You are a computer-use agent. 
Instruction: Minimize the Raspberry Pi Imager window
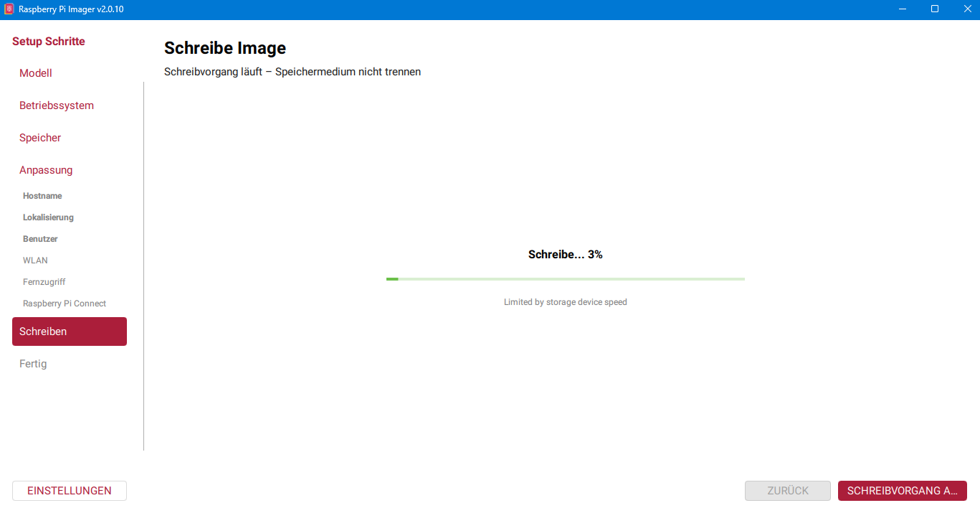click(x=902, y=9)
